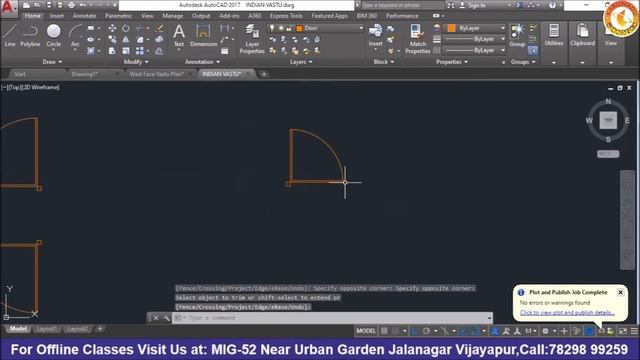Expand the Layers panel
This screenshot has width=640, height=360.
(x=301, y=62)
